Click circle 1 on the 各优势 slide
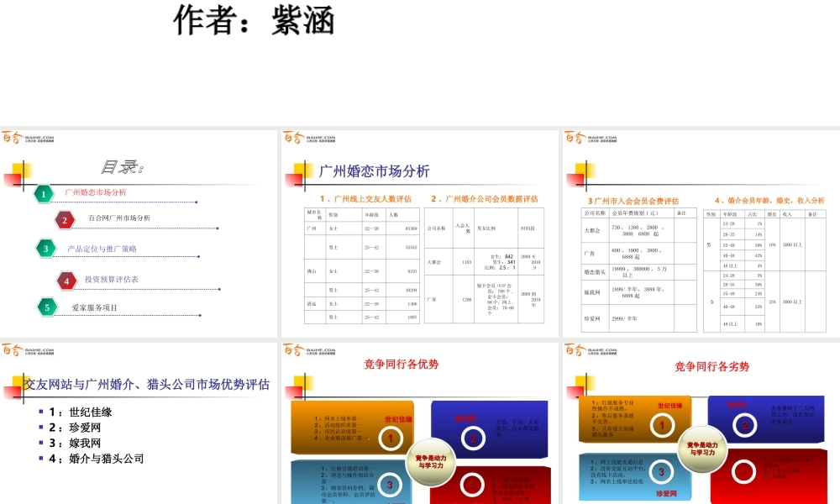This screenshot has height=504, width=840. pos(391,438)
